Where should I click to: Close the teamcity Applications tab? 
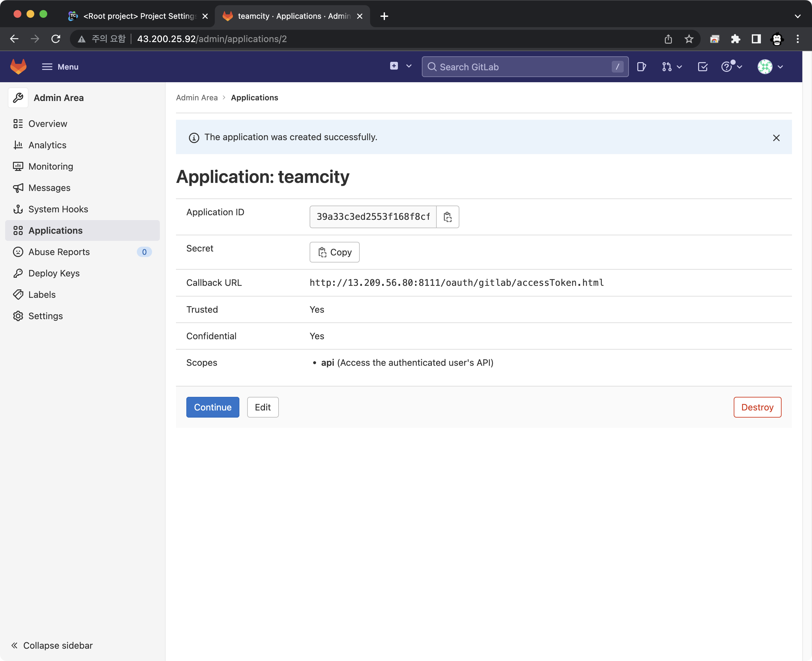[360, 16]
